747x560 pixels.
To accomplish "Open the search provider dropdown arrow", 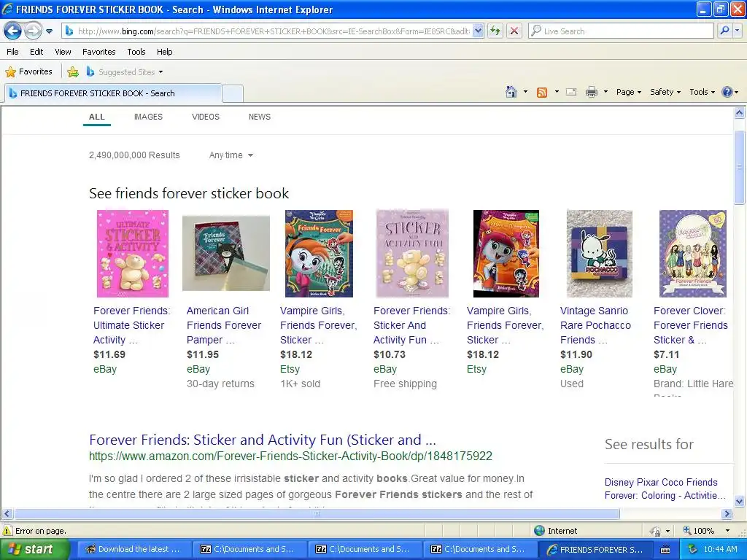I will point(738,31).
